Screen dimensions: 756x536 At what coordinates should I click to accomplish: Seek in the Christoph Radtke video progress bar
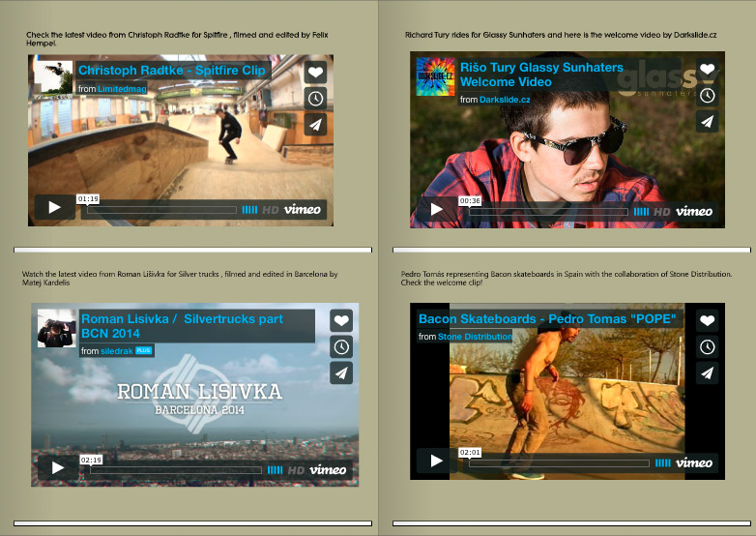click(x=160, y=209)
